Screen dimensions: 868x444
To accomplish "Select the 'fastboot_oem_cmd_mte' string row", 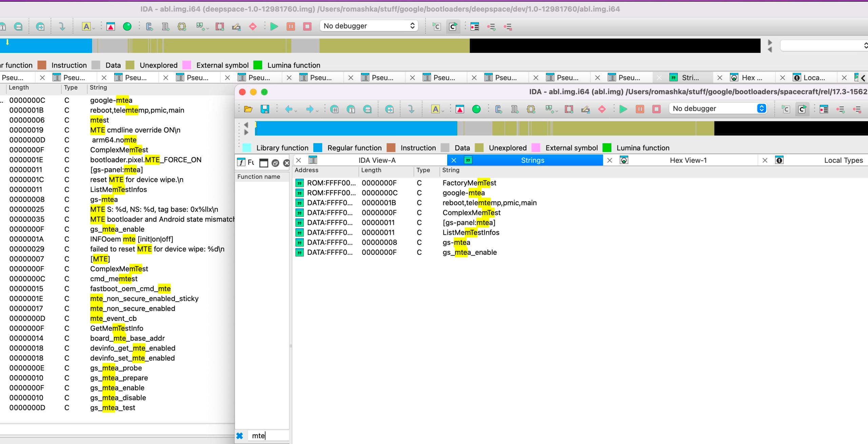I will [x=117, y=289].
